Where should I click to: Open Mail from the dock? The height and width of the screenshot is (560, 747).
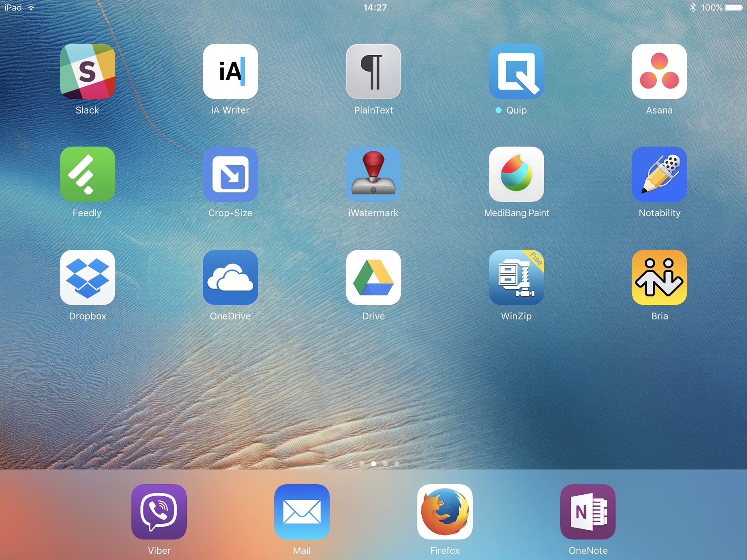302,512
